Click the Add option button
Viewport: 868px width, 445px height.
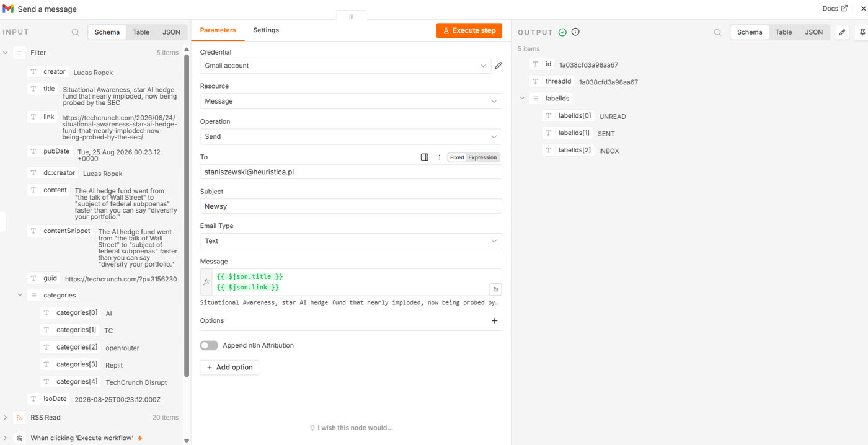coord(229,368)
